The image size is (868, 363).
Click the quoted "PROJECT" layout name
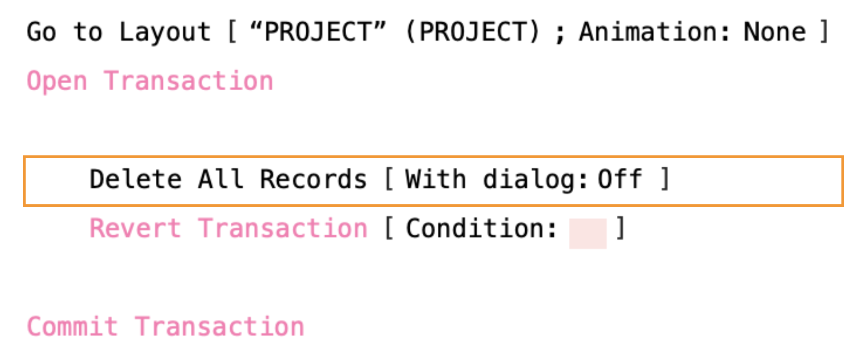coord(318,32)
